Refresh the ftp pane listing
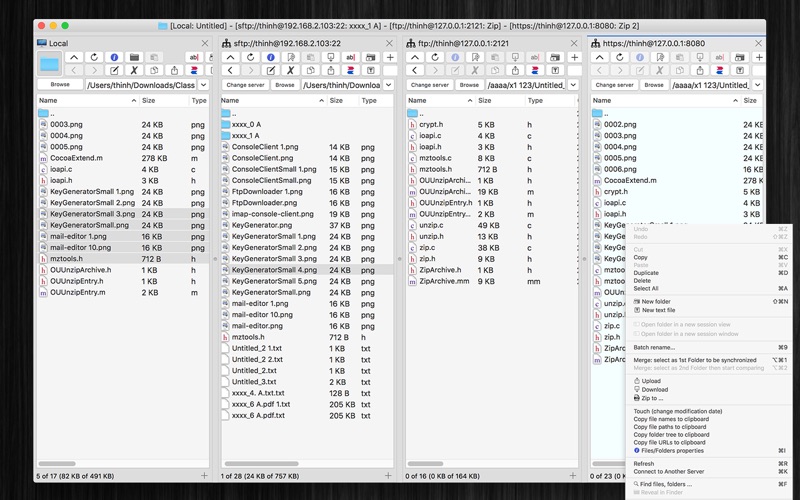Screen dimensions: 800x500 pos(435,57)
